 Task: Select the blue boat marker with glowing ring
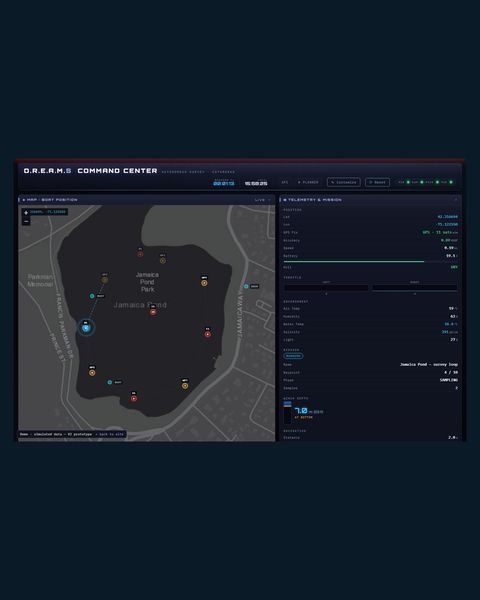(x=86, y=328)
